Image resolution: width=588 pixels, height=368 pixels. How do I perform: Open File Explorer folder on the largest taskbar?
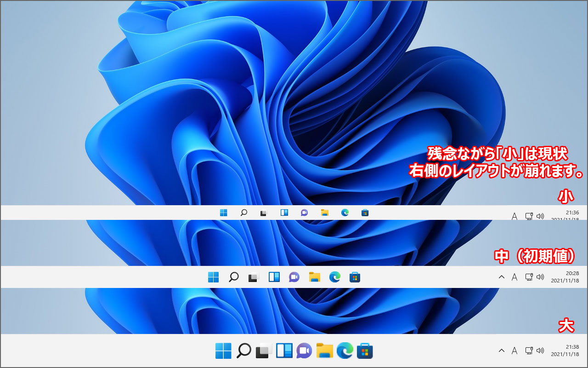[x=325, y=351]
